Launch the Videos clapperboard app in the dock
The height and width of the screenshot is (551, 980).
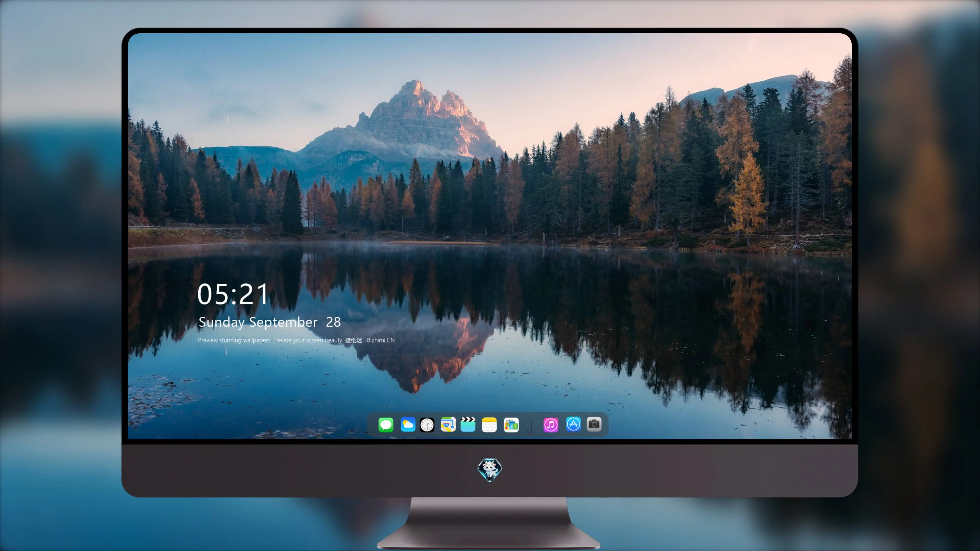(468, 424)
